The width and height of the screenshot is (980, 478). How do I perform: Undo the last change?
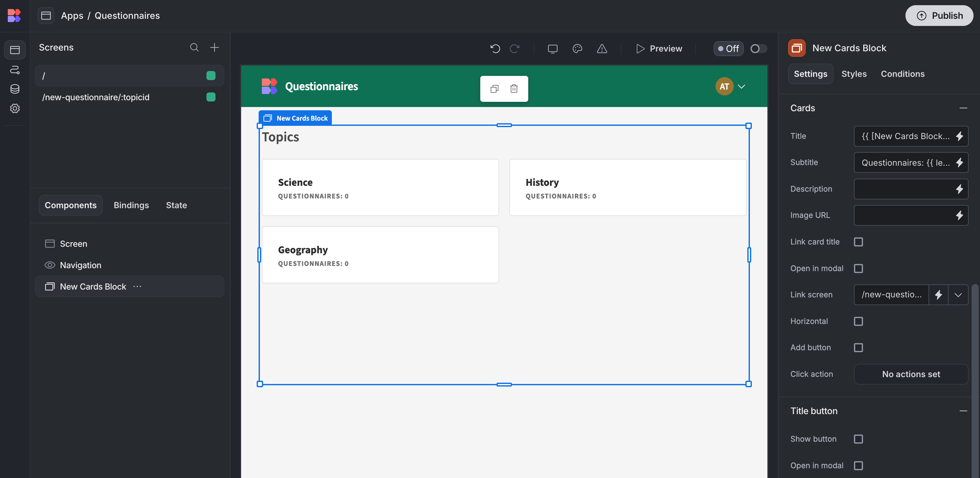pyautogui.click(x=495, y=49)
